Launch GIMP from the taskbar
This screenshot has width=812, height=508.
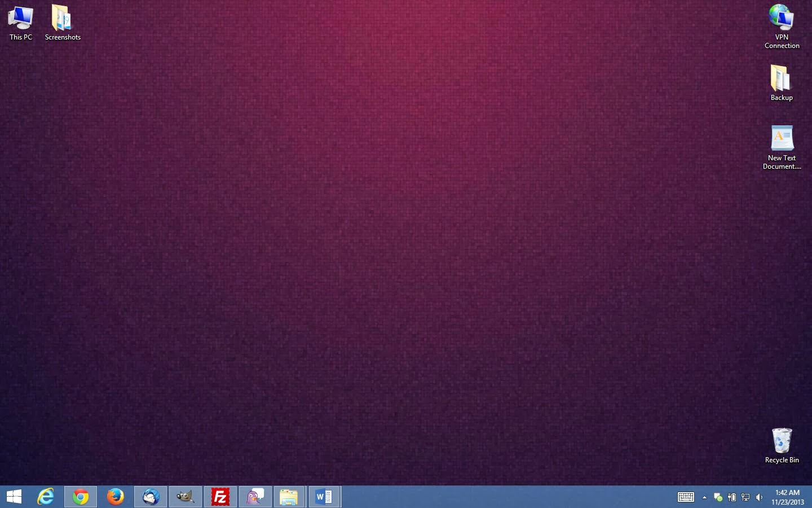[186, 497]
